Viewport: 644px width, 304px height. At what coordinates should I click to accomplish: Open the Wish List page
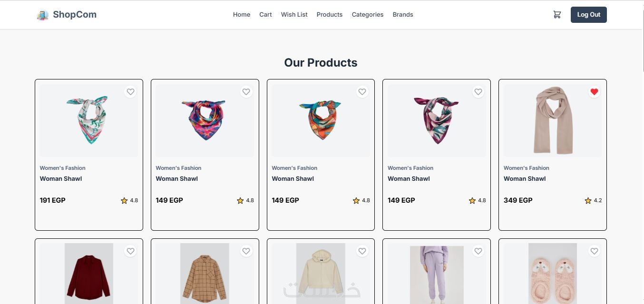click(294, 15)
